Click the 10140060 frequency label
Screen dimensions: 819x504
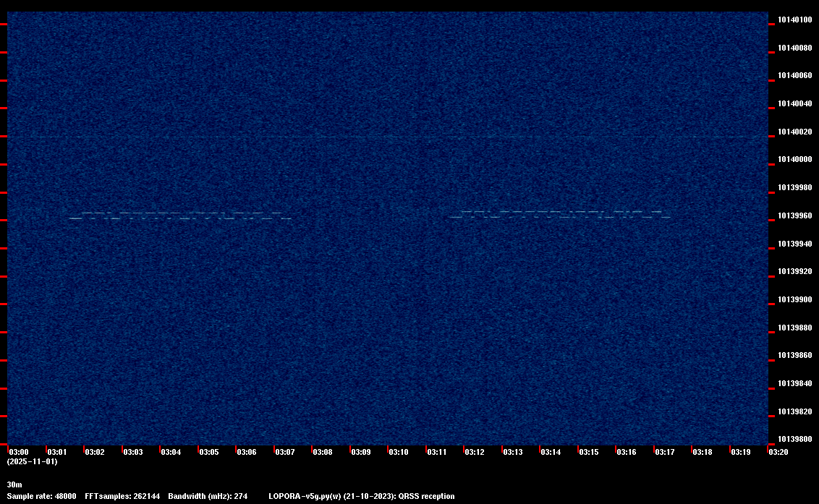coord(795,76)
